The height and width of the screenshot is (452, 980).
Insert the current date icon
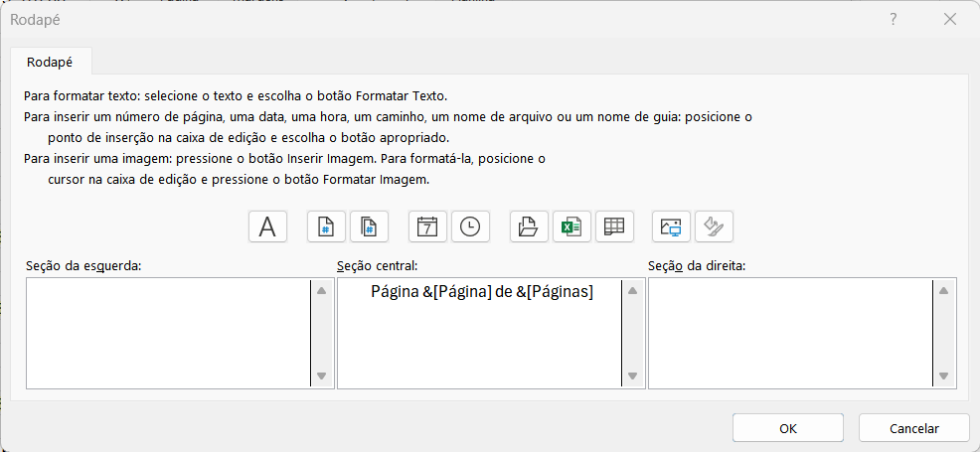(427, 226)
